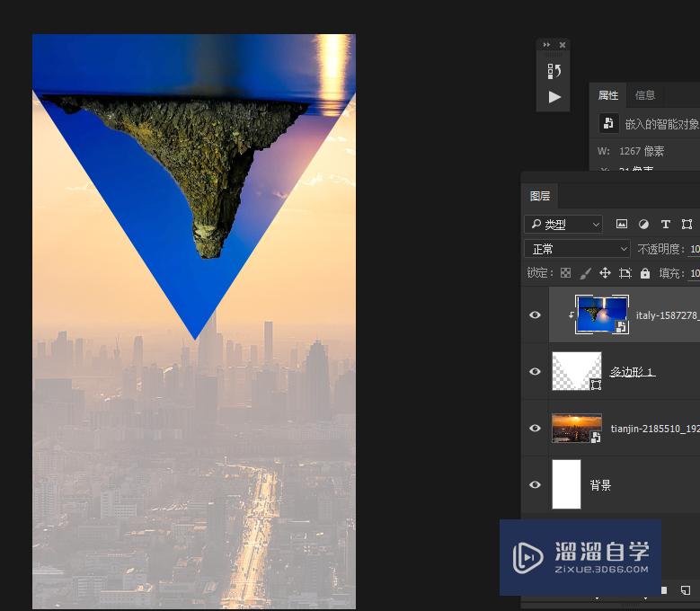Screen dimensions: 700x611
Task: Click the 嵌入的智能对象 label
Action: (x=661, y=124)
